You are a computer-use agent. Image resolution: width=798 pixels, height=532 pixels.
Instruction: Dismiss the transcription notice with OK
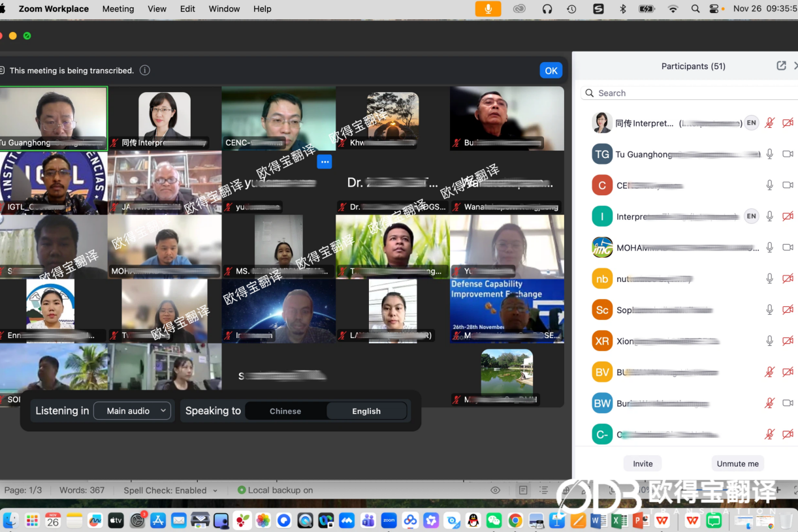click(x=551, y=70)
